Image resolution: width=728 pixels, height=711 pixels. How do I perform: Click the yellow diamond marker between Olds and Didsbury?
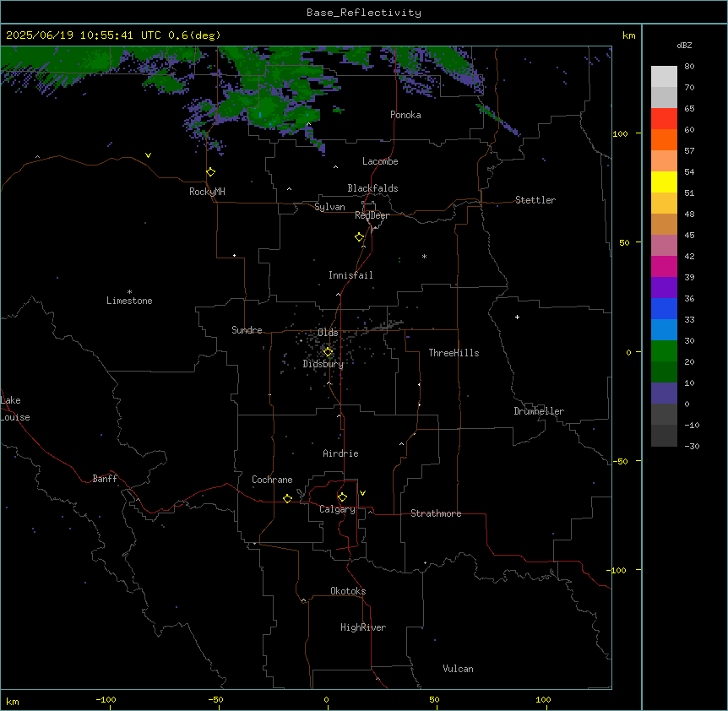click(x=328, y=352)
